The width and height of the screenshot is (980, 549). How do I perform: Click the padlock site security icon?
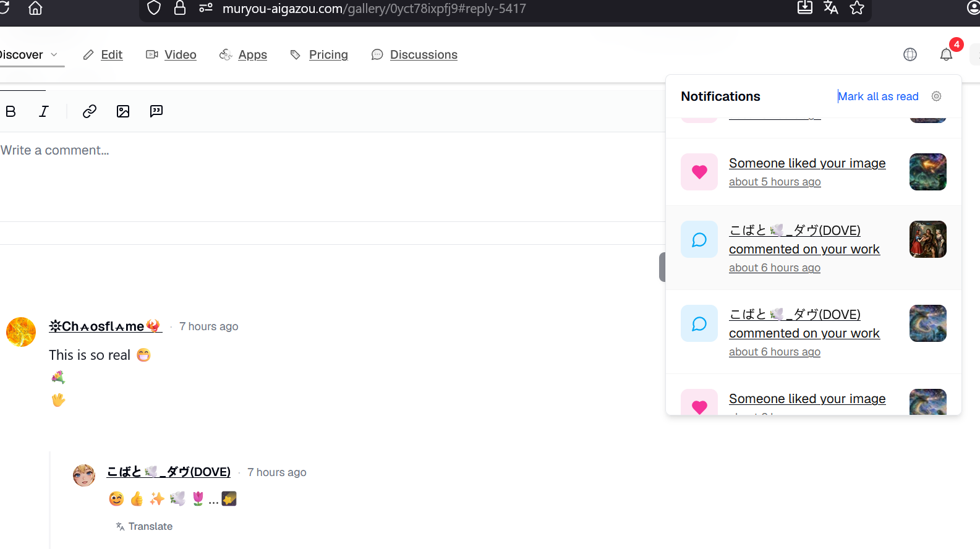(180, 8)
